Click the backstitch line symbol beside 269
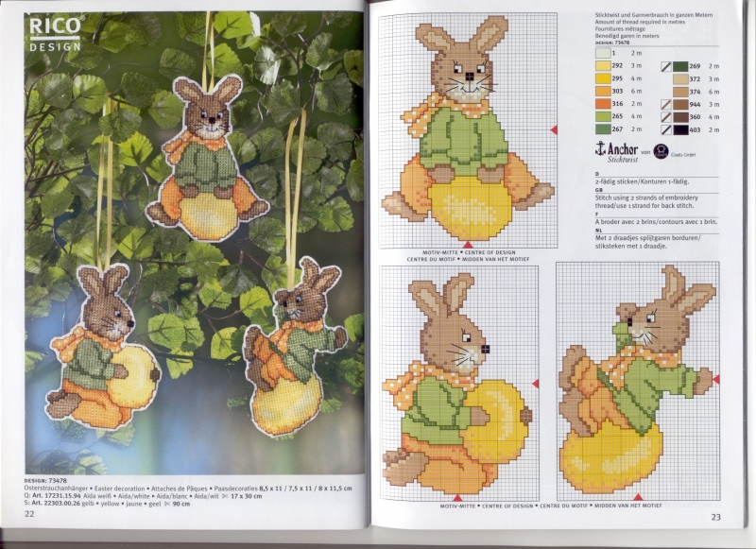 tap(666, 67)
